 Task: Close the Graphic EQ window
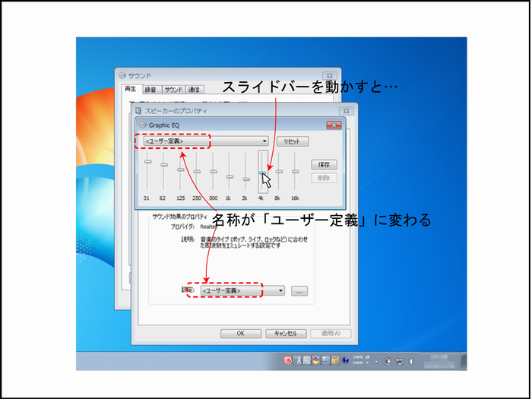coord(334,125)
